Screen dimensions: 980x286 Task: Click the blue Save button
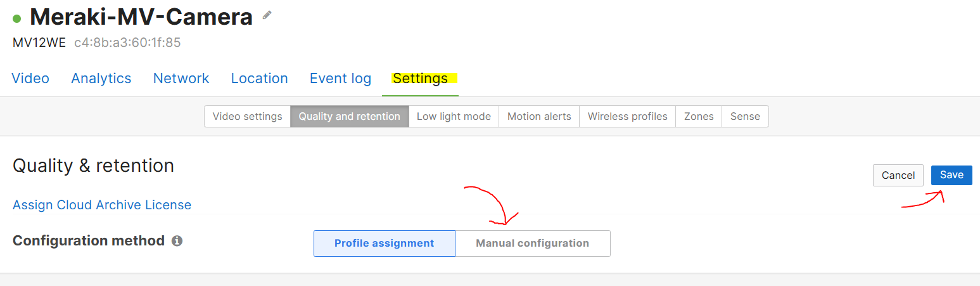[x=951, y=175]
